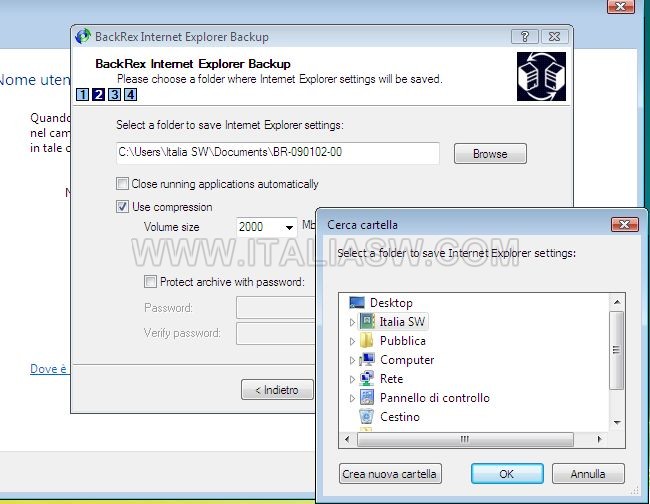The height and width of the screenshot is (504, 650).
Task: Select the Cestino tree item label
Action: click(400, 417)
